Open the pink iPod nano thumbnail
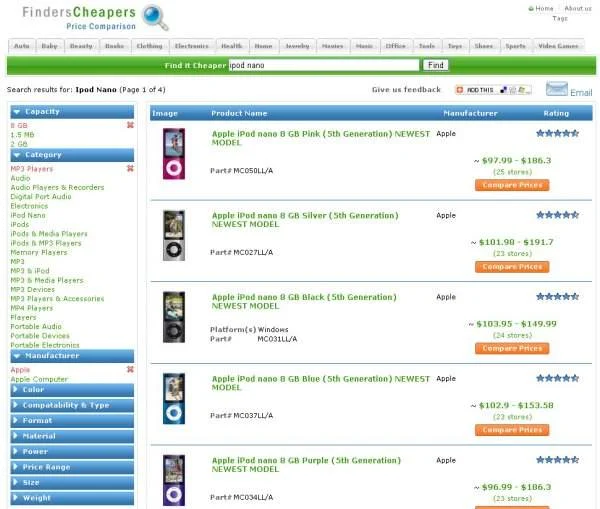Screen dimensions: 600x509 pyautogui.click(x=174, y=154)
